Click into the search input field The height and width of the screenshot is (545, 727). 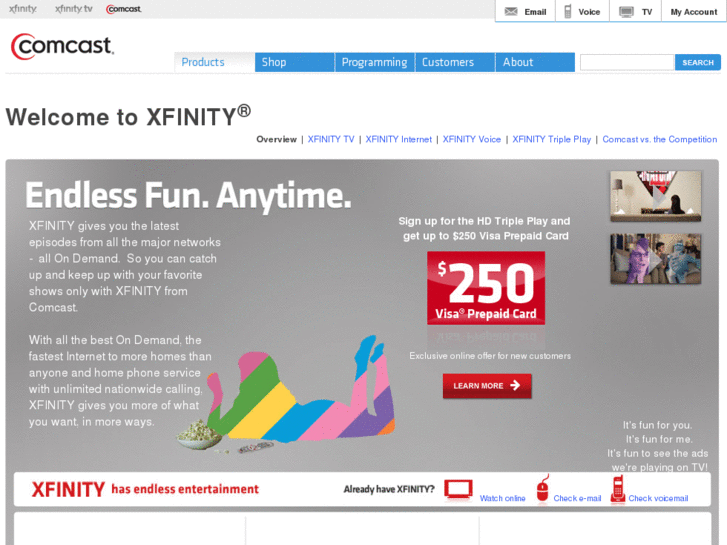coord(627,62)
